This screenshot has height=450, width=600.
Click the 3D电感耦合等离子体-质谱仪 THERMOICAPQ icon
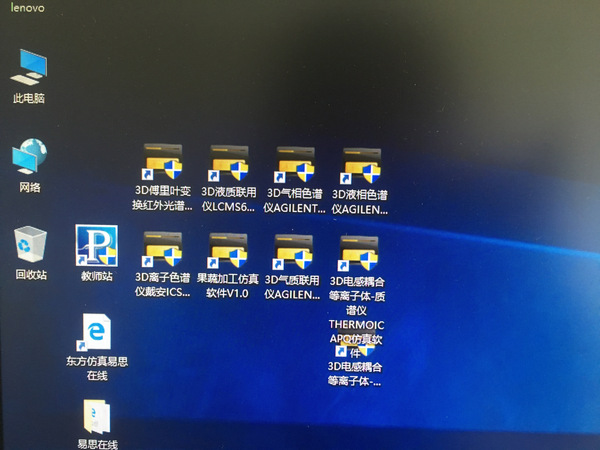point(360,250)
